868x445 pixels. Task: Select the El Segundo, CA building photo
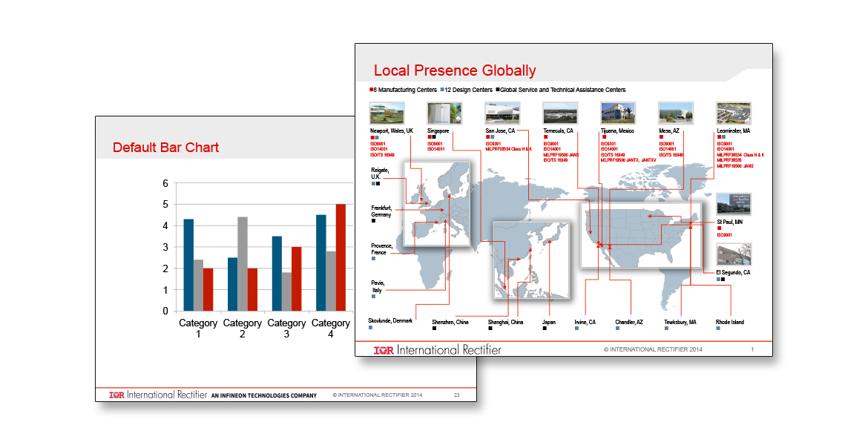(x=734, y=254)
